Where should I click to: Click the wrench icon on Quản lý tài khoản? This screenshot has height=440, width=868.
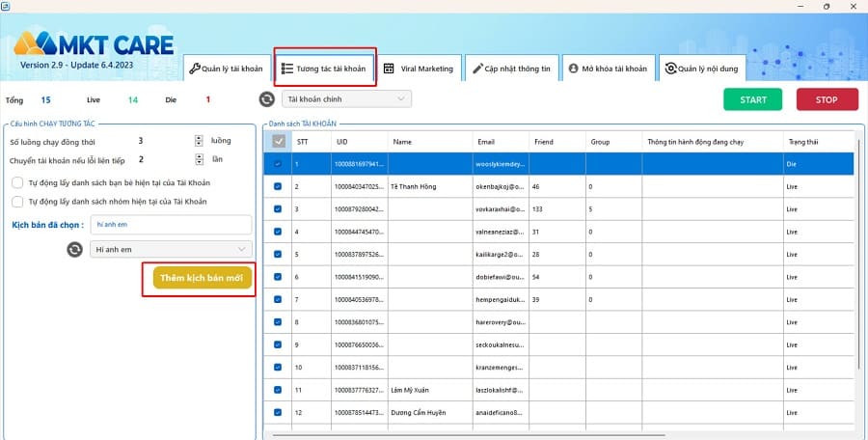click(195, 69)
